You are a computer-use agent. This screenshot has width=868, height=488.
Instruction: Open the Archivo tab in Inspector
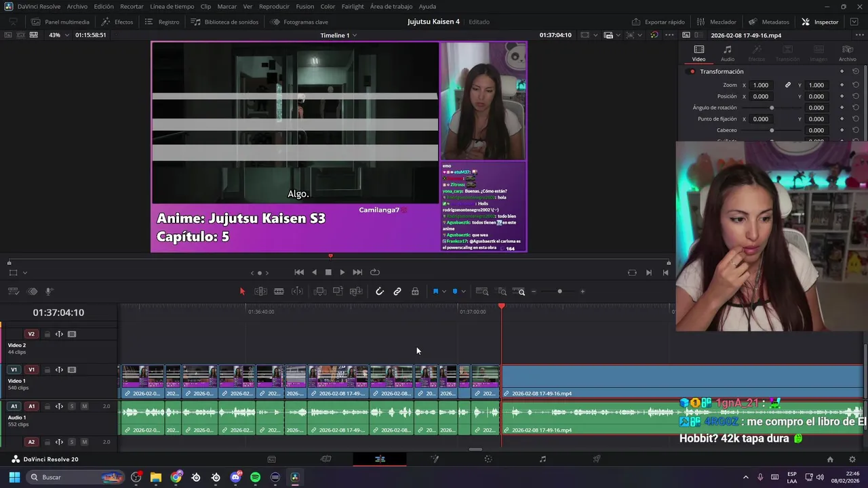(847, 54)
